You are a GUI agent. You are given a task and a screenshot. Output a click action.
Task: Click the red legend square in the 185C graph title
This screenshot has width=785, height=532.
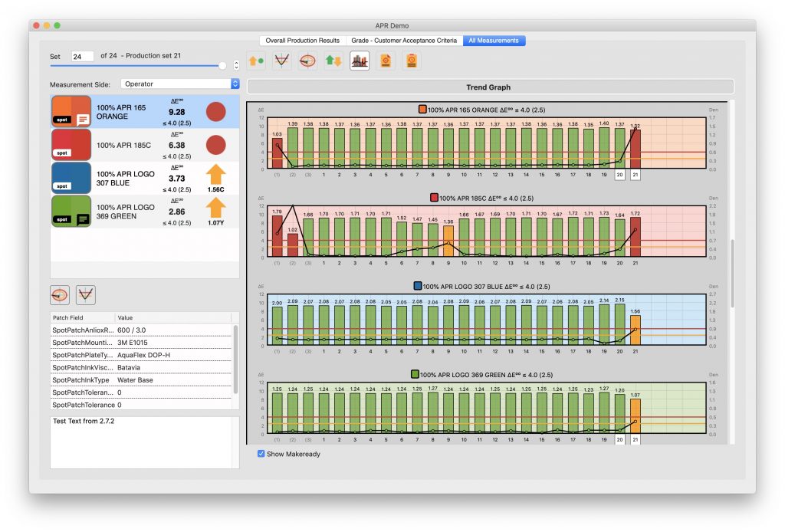pos(434,198)
